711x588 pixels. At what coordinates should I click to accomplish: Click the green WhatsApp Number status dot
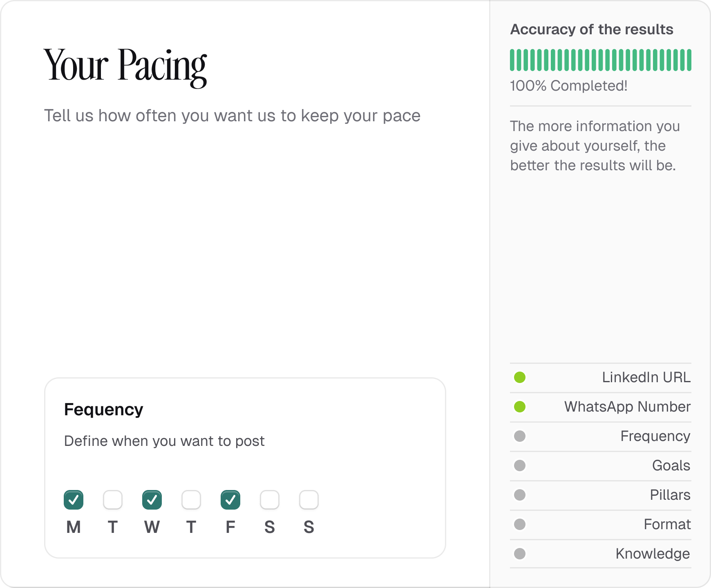point(520,407)
